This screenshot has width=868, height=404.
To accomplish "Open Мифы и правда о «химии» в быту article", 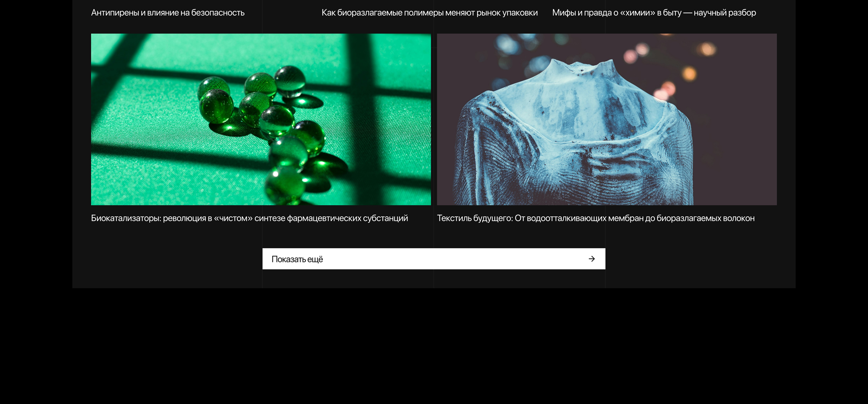I will pos(654,12).
